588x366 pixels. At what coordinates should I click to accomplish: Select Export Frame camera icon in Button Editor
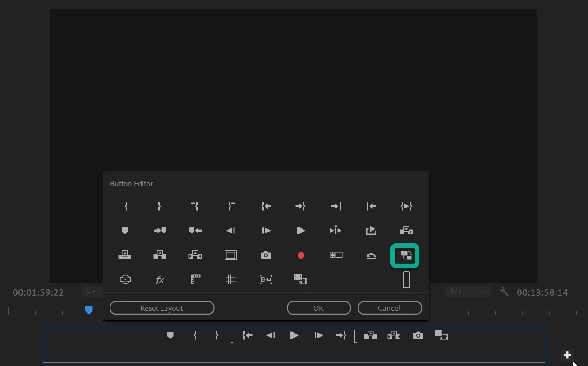point(266,255)
